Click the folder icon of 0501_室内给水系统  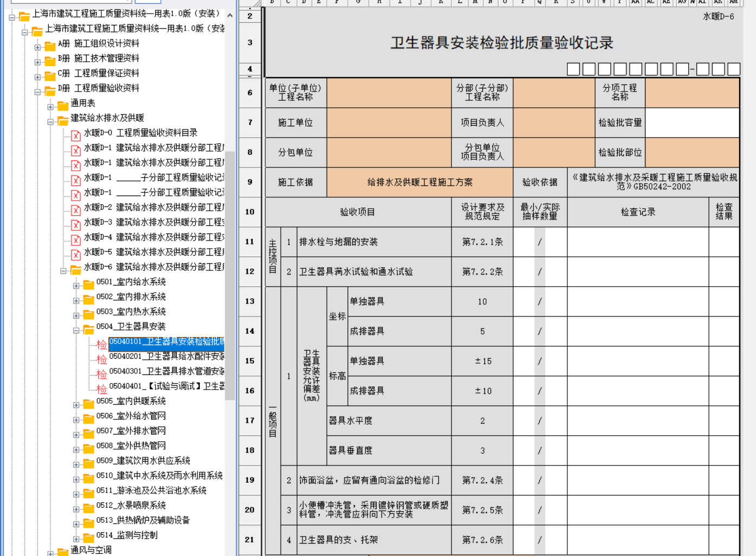pos(88,284)
